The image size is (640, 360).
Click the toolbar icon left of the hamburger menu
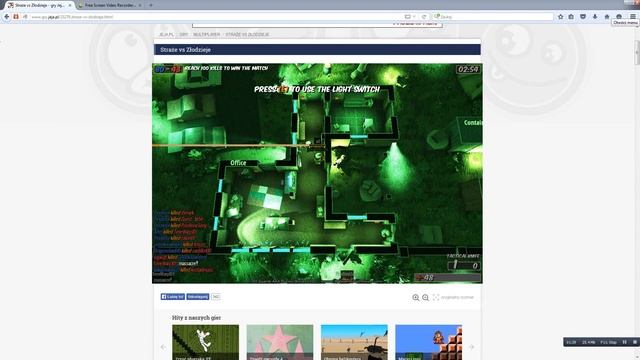pos(619,16)
